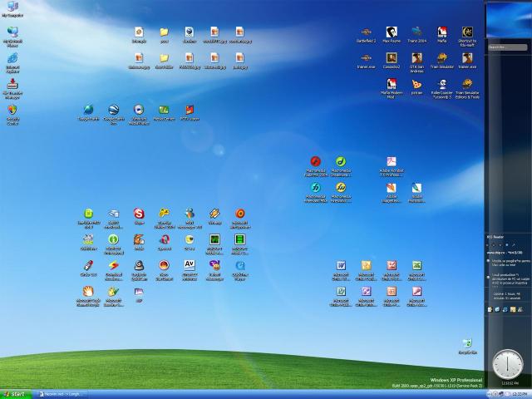Launch the Cossacks2 game icon
Screen dimensions: 532x399
pos(392,61)
